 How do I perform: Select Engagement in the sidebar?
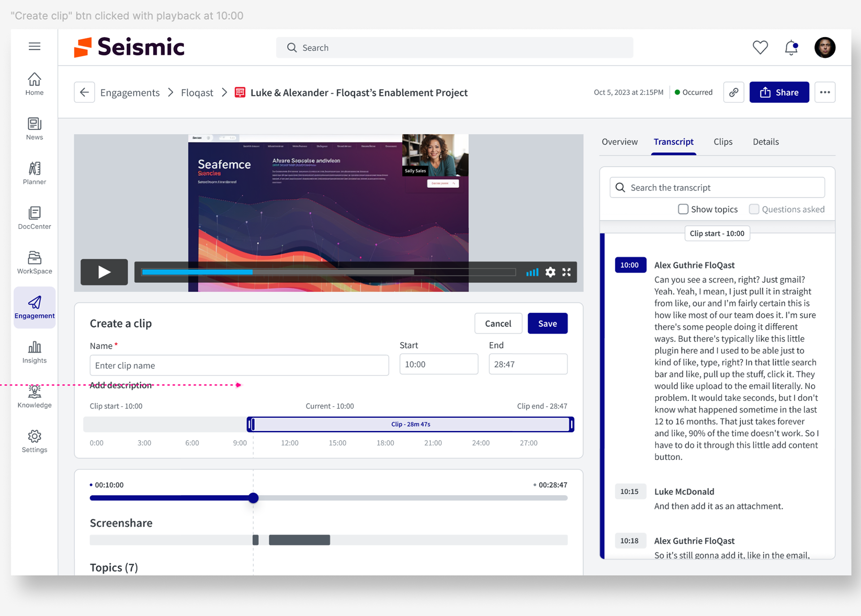(35, 307)
